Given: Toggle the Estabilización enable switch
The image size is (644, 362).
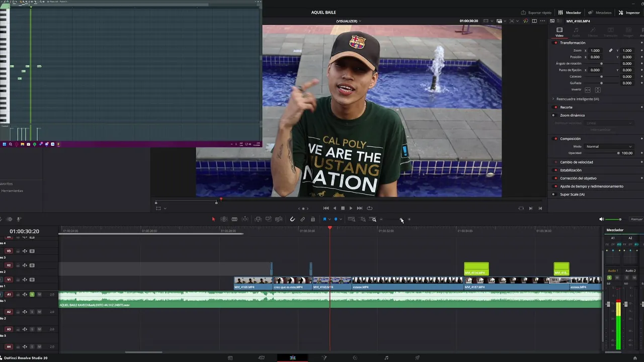Looking at the screenshot, I should point(555,170).
